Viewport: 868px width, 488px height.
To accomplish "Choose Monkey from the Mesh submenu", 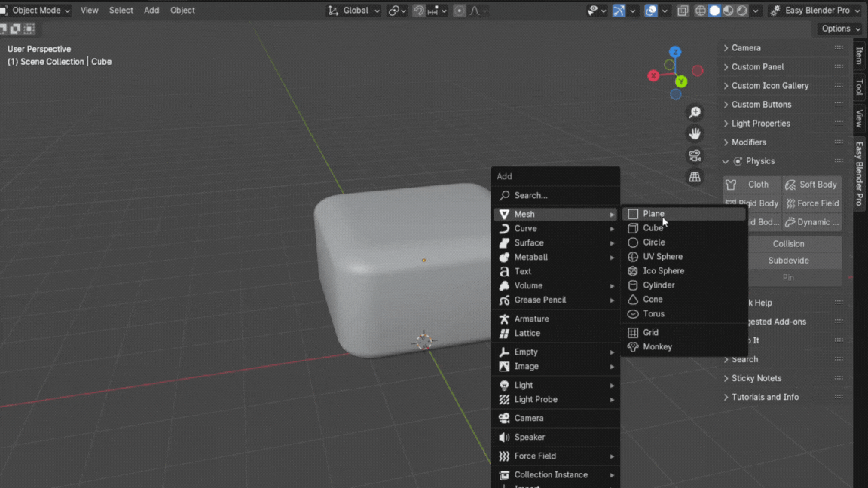I will pos(657,347).
